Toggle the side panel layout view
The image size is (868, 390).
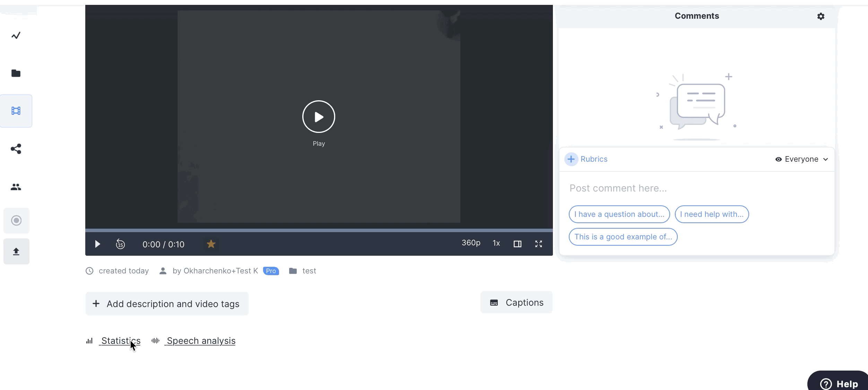coord(517,244)
